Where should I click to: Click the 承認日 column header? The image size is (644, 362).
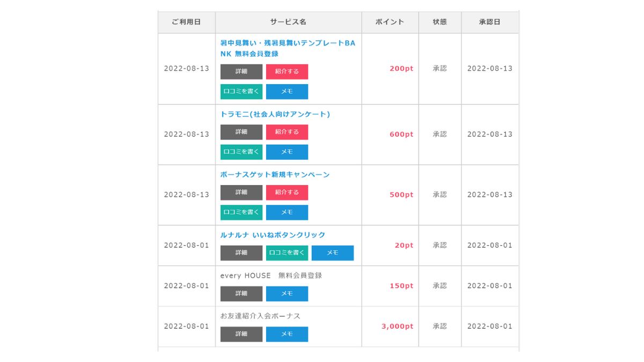point(490,22)
